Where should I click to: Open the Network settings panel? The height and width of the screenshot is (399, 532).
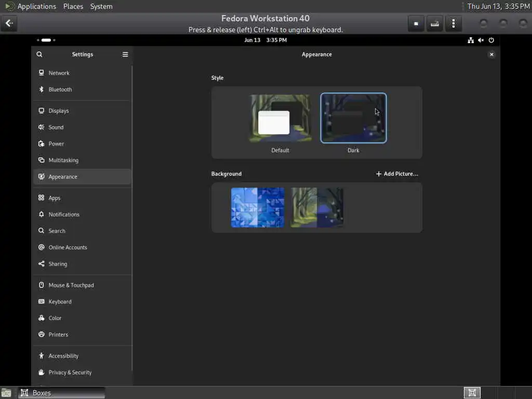pos(82,73)
